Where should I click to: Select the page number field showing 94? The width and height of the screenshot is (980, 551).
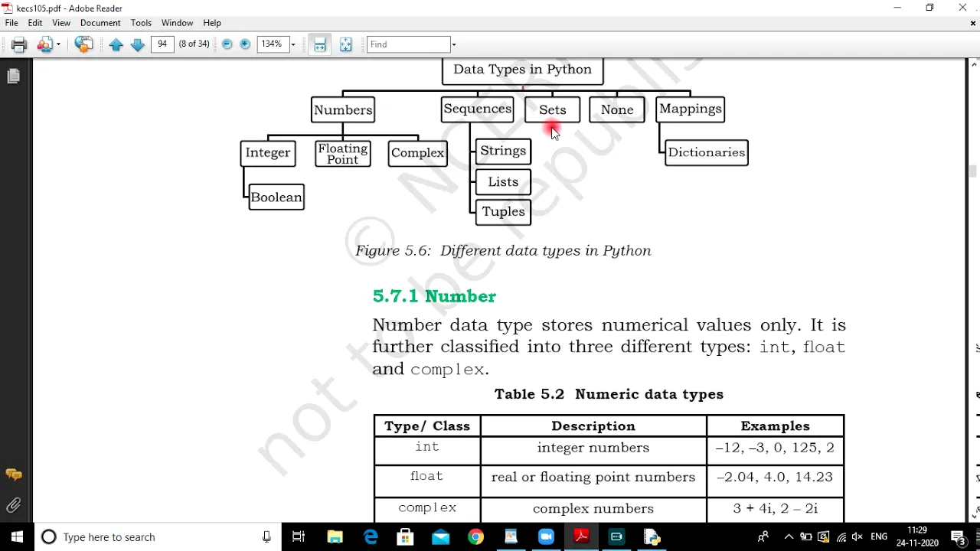coord(162,44)
